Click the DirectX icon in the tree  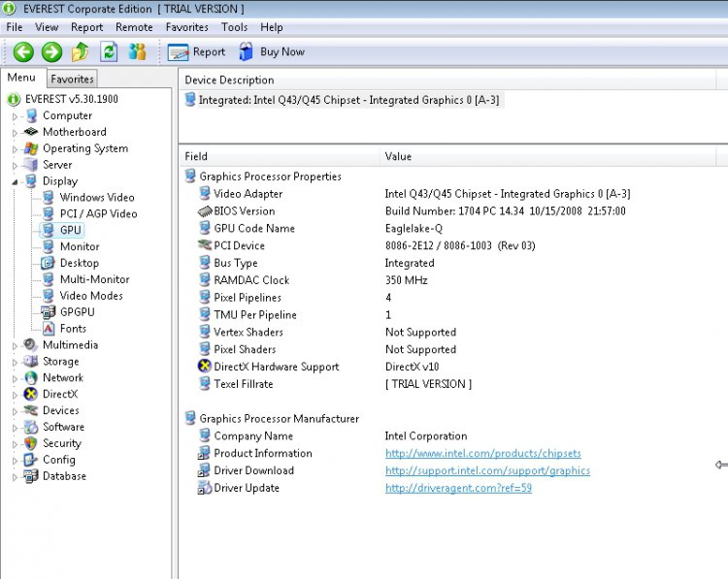click(x=31, y=394)
